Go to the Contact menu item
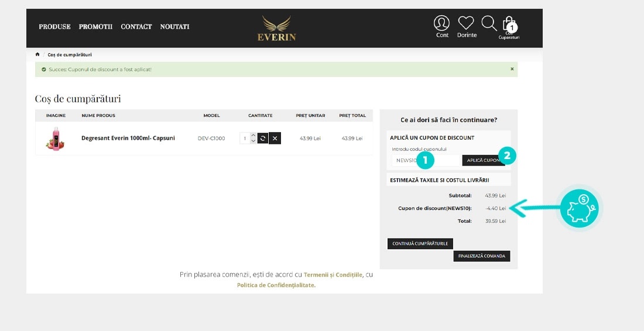The height and width of the screenshot is (331, 644). pos(136,26)
